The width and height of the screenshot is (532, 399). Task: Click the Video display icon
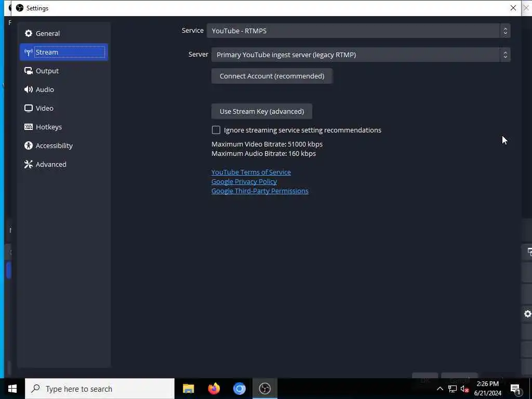tap(29, 108)
